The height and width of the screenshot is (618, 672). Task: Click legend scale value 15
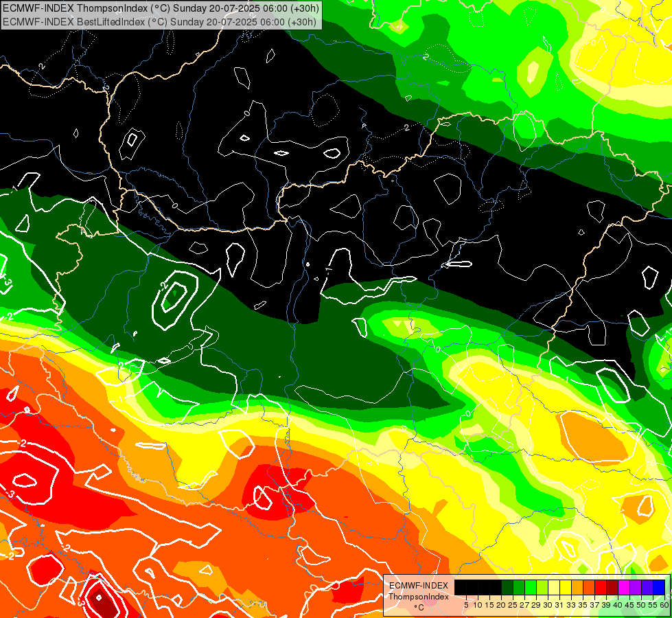click(x=489, y=605)
